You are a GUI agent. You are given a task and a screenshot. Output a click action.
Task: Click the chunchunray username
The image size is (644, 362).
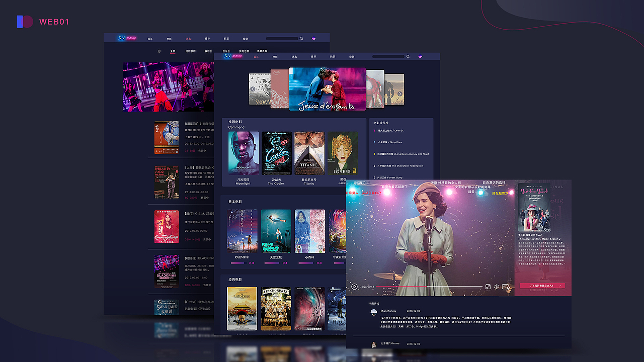click(388, 311)
